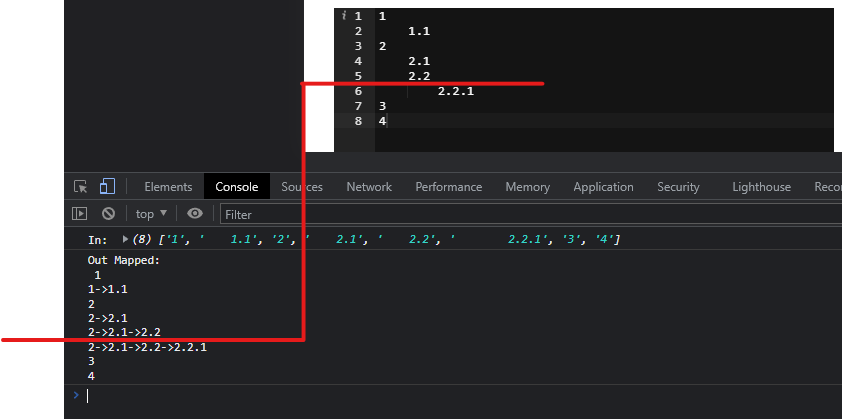
Task: Open the Performance tab
Action: [x=448, y=187]
